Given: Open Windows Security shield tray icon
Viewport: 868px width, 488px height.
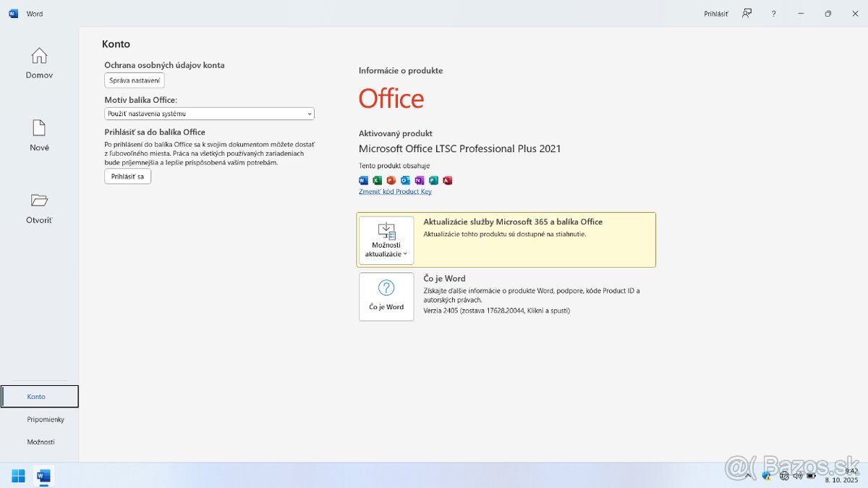Looking at the screenshot, I should click(767, 476).
